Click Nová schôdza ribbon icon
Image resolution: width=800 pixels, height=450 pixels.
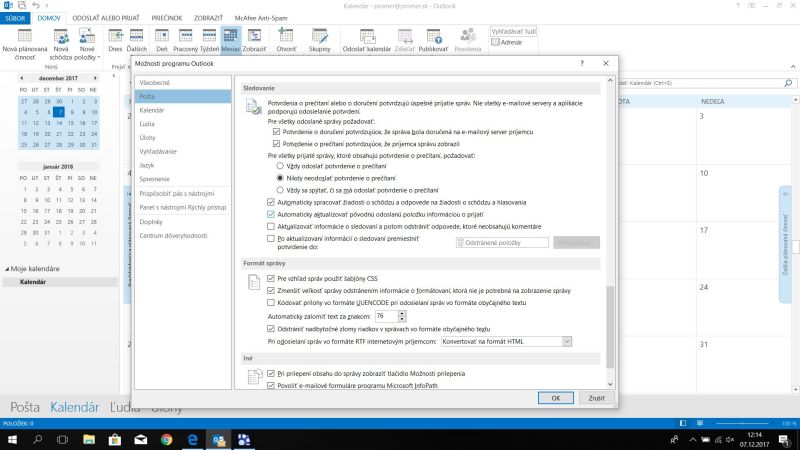point(61,44)
